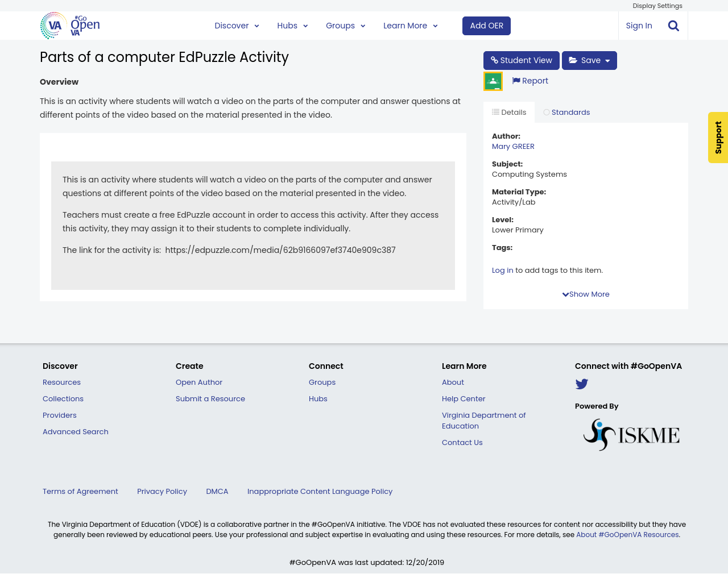Open Display Settings

pos(657,6)
